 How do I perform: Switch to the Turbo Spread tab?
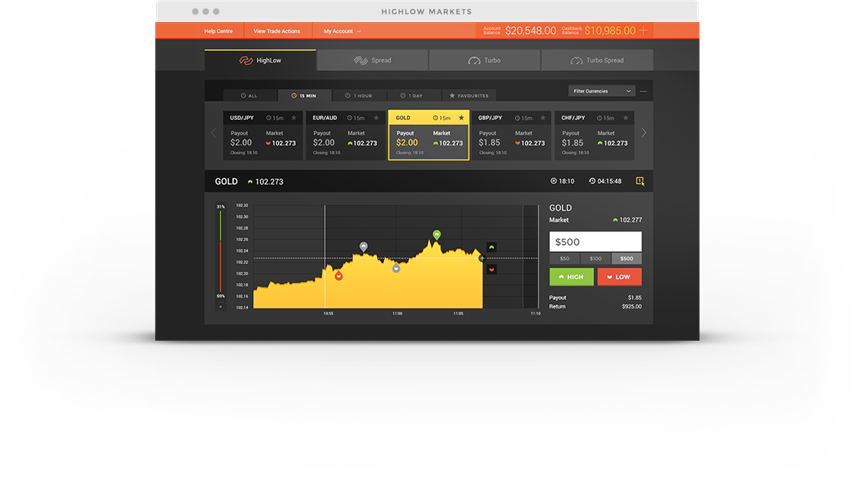click(x=597, y=60)
